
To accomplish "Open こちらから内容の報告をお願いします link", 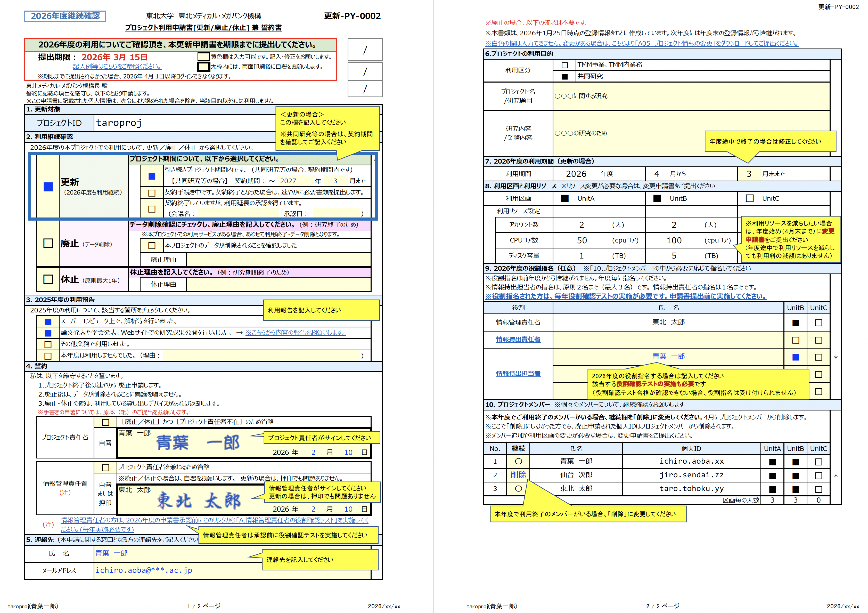I will pyautogui.click(x=295, y=332).
